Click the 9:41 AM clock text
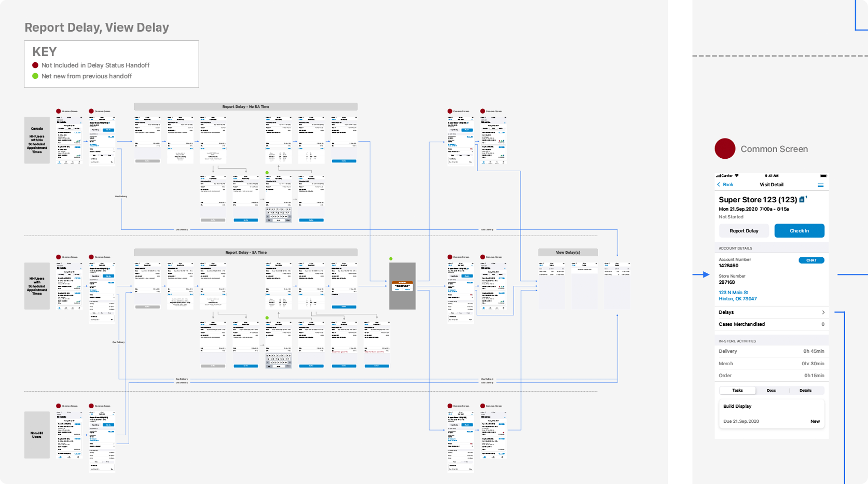This screenshot has width=868, height=484. pos(771,176)
